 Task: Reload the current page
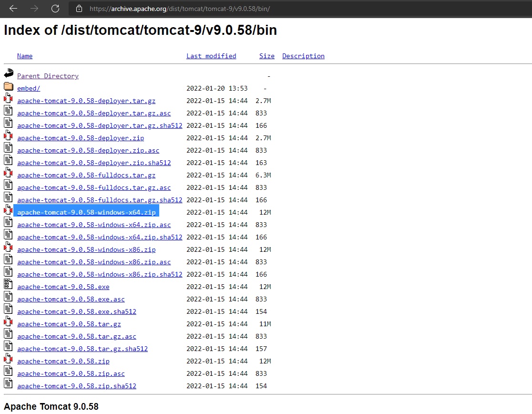(55, 9)
